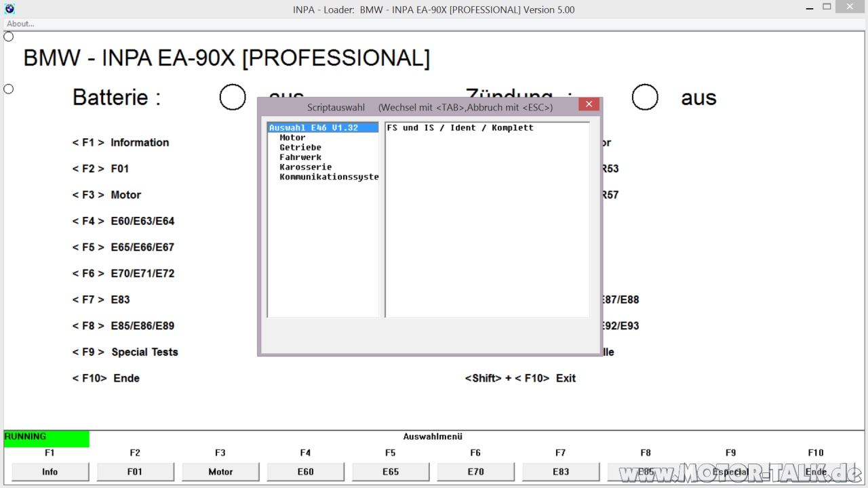Viewport: 868px width, 488px height.
Task: Click the F10 Ende button
Action: pos(816,472)
